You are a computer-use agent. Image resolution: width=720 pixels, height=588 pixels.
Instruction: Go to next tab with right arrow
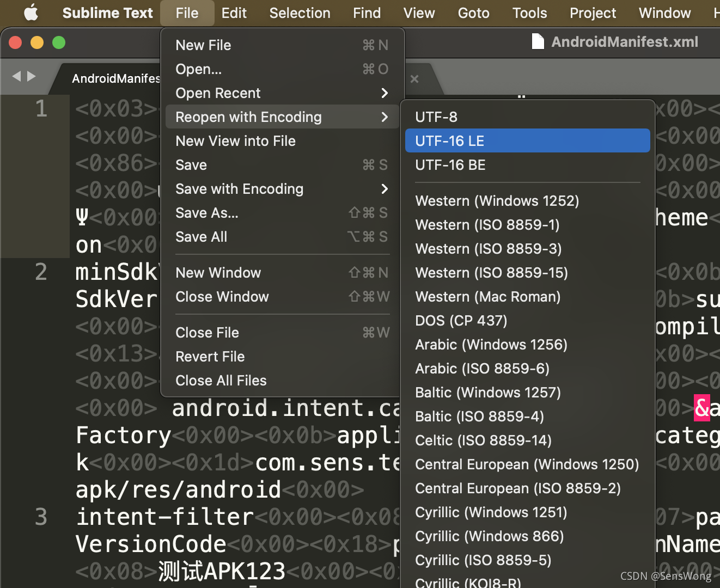point(32,77)
